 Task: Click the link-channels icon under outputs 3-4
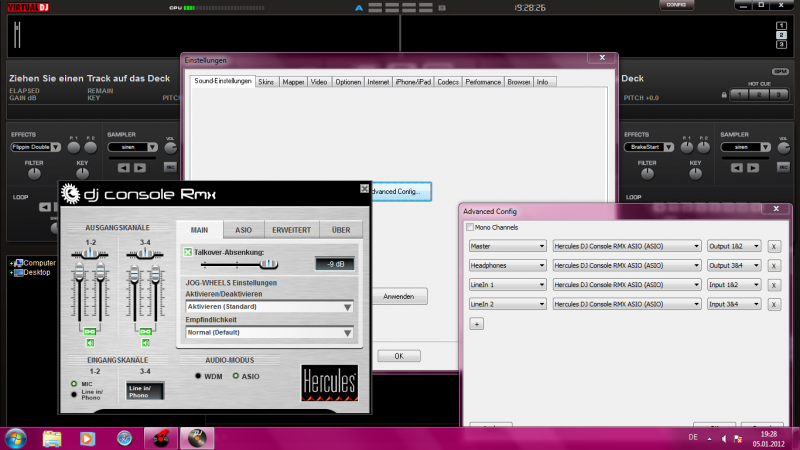(x=145, y=332)
